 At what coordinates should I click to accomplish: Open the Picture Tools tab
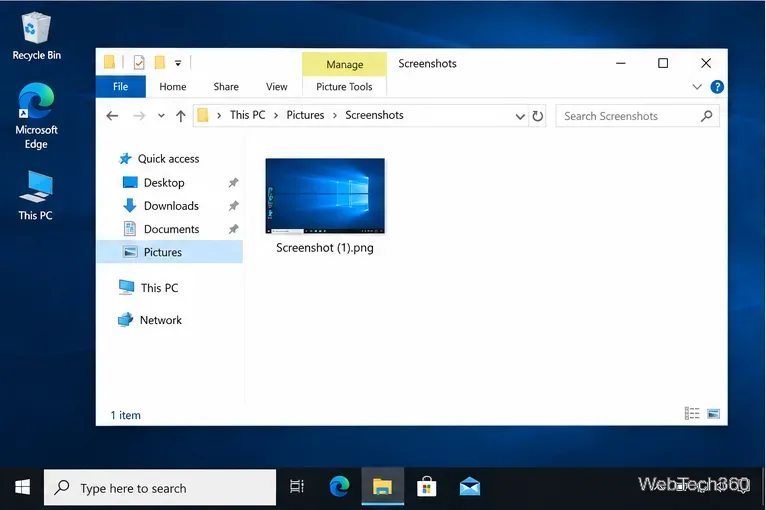[x=344, y=86]
